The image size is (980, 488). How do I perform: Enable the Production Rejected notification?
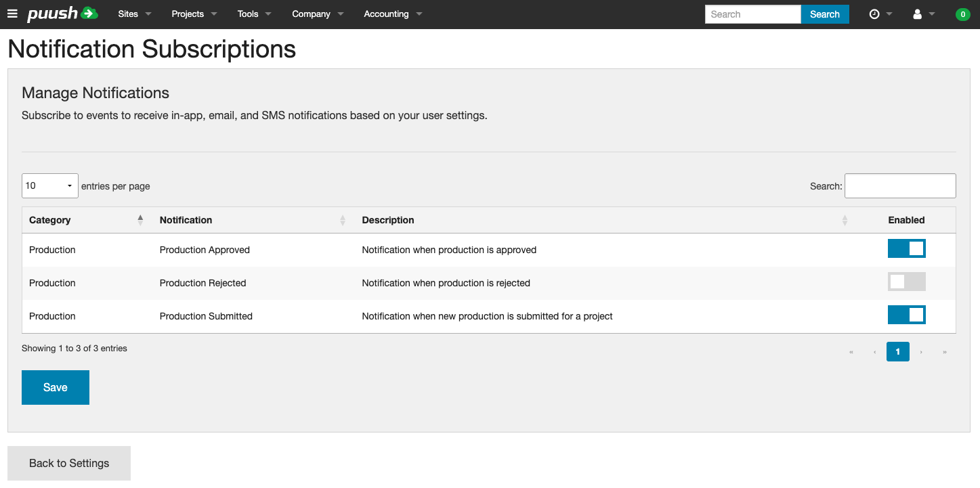pyautogui.click(x=906, y=282)
